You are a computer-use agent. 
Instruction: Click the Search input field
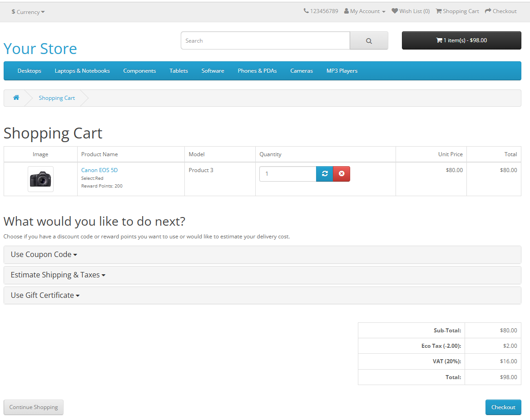click(265, 40)
